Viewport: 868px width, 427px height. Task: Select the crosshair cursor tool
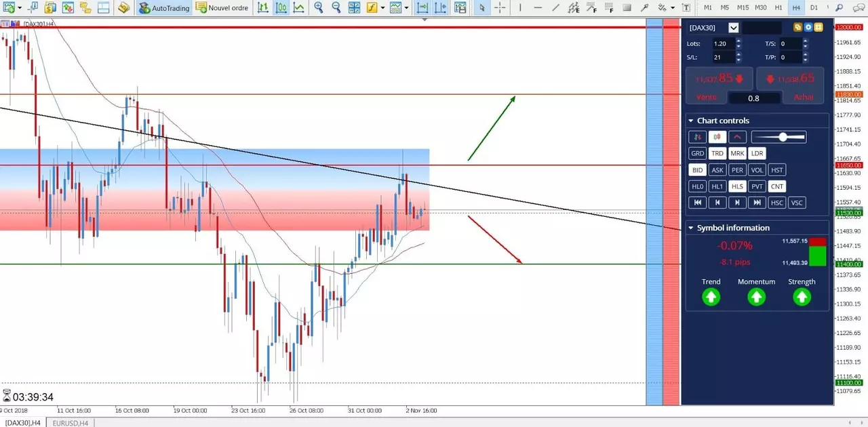(500, 8)
